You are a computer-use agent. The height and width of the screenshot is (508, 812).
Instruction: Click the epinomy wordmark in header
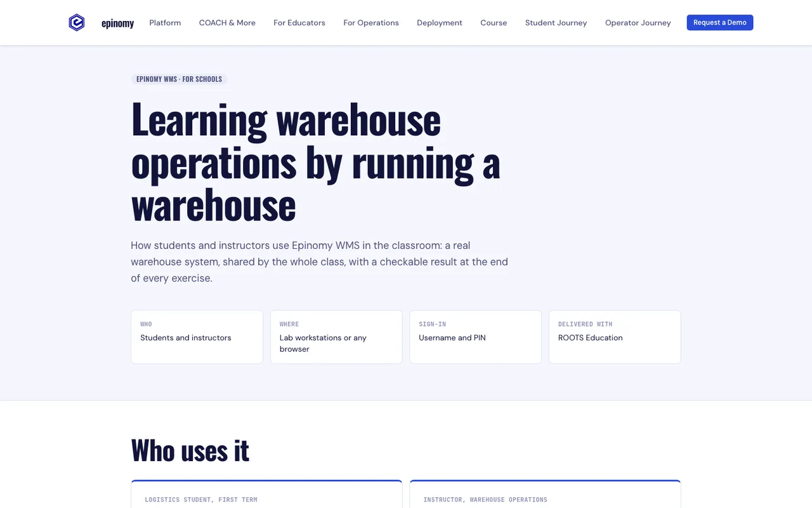(x=117, y=23)
